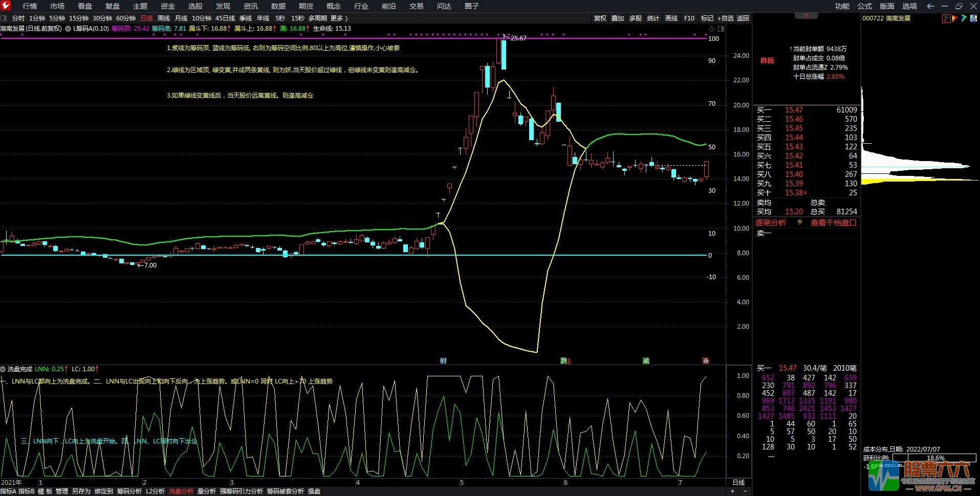The image size is (980, 496).
Task: Open the 选项 menu
Action: pos(909,6)
